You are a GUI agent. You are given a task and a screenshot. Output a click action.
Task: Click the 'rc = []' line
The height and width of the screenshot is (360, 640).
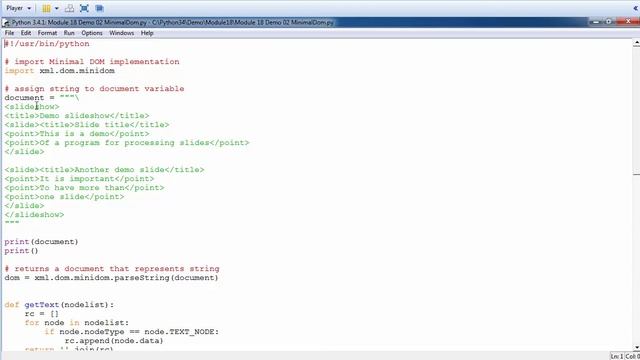[x=42, y=313]
